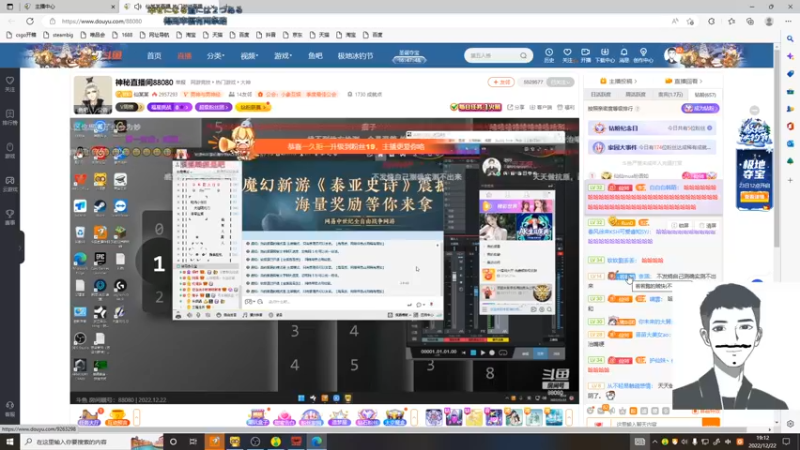The height and width of the screenshot is (450, 800).
Task: Open the 云游戏 gamepad icon in left sidebar
Action: (x=10, y=184)
